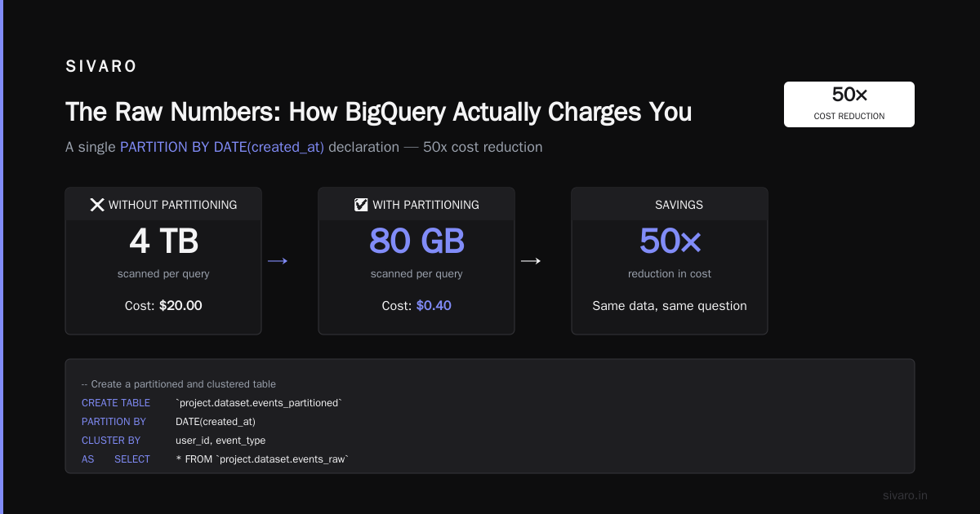Click the CLUSTER BY keyword
Image resolution: width=980 pixels, height=514 pixels.
pyautogui.click(x=111, y=441)
